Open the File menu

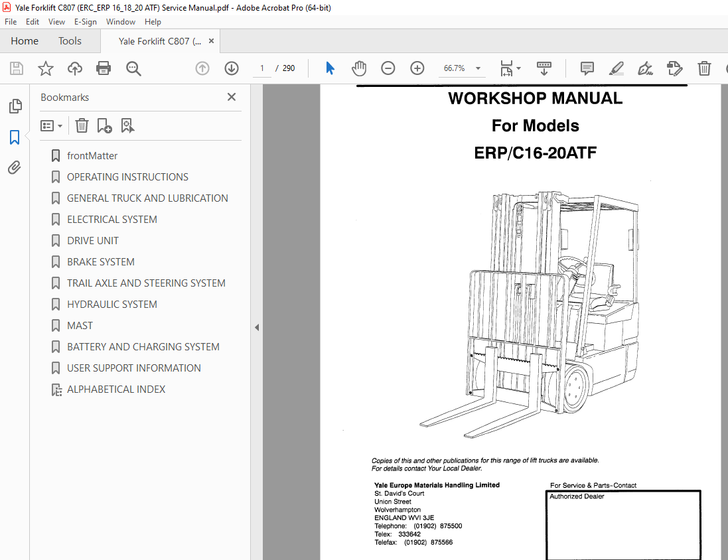point(11,22)
